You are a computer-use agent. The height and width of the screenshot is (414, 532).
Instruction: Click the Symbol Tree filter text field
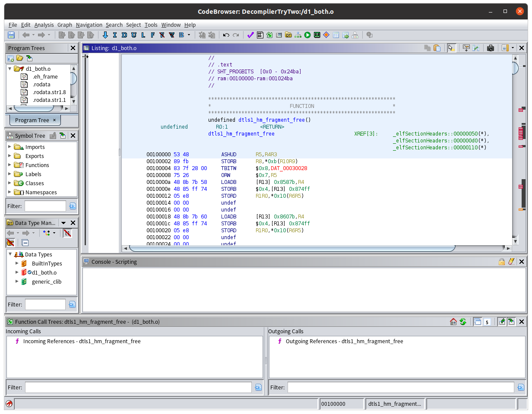coord(45,206)
